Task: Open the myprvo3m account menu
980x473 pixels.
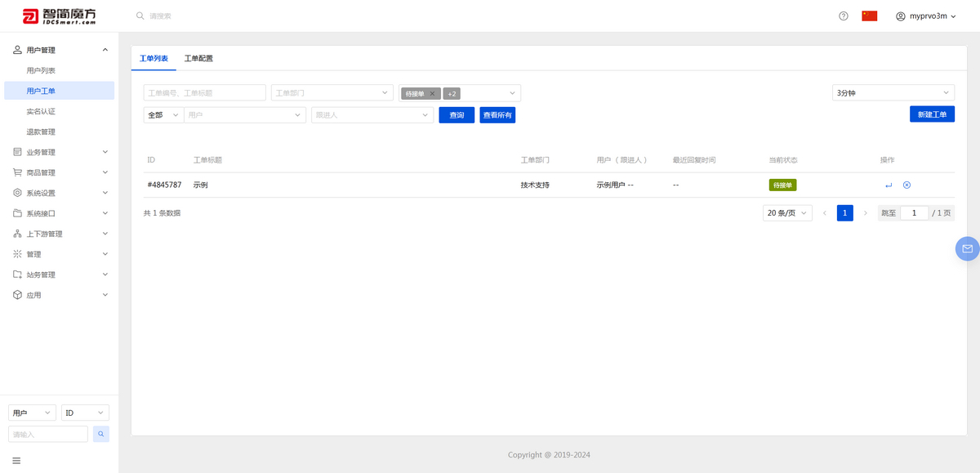Action: click(926, 16)
